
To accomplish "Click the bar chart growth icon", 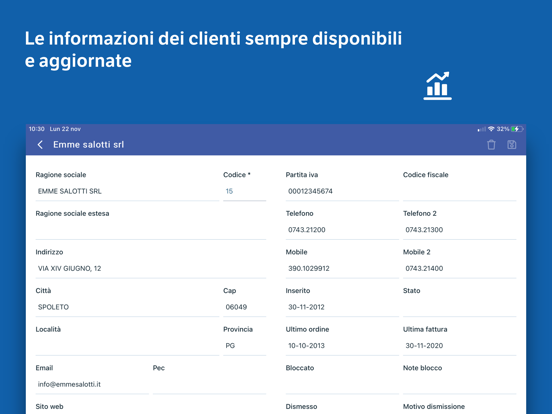I will [437, 86].
